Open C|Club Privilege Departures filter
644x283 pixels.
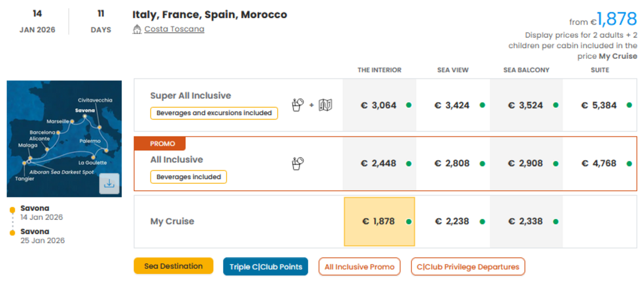coord(468,267)
